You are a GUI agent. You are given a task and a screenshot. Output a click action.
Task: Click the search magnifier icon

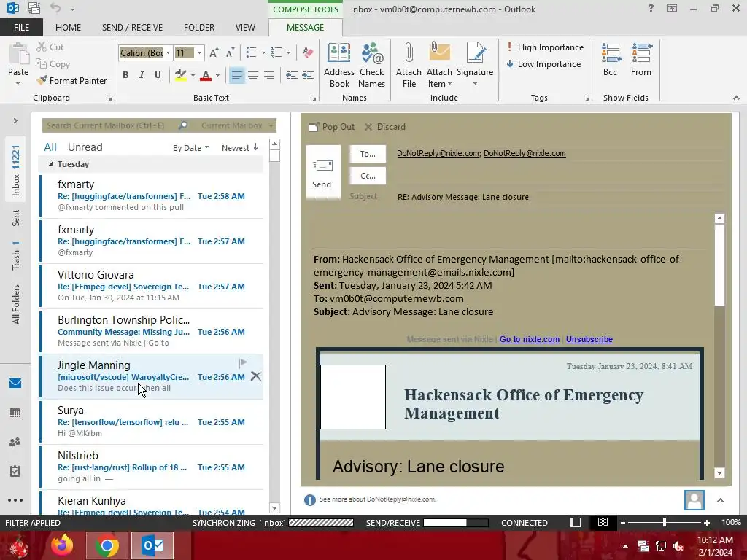click(183, 125)
